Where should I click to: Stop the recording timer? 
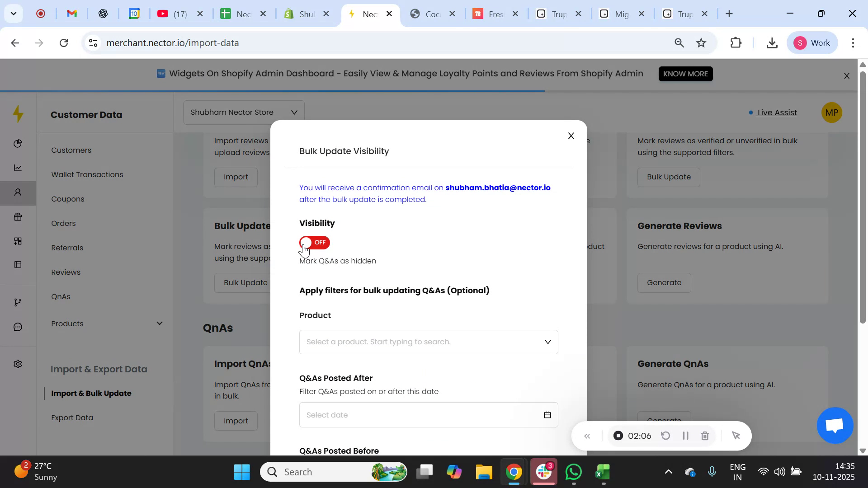tap(618, 436)
